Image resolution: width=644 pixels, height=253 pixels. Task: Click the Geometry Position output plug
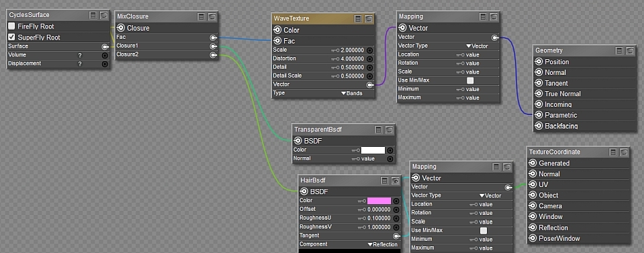click(539, 62)
